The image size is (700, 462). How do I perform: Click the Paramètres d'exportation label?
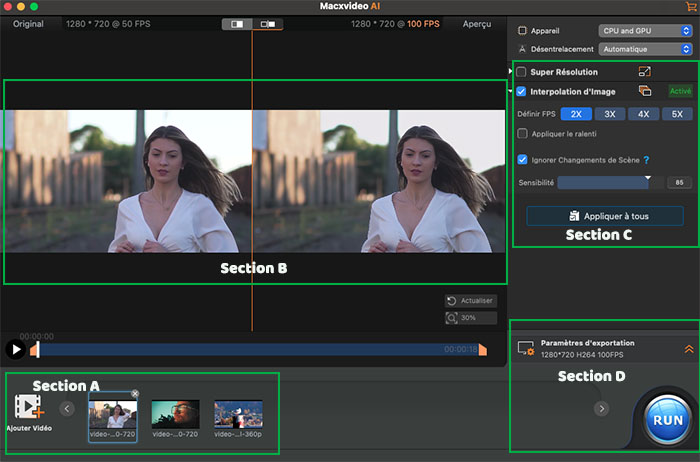point(588,343)
